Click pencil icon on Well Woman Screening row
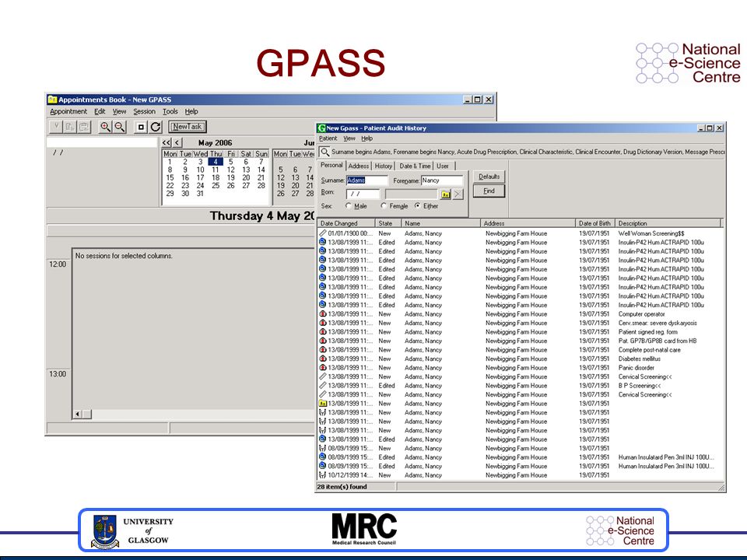This screenshot has width=747, height=560. (x=322, y=233)
